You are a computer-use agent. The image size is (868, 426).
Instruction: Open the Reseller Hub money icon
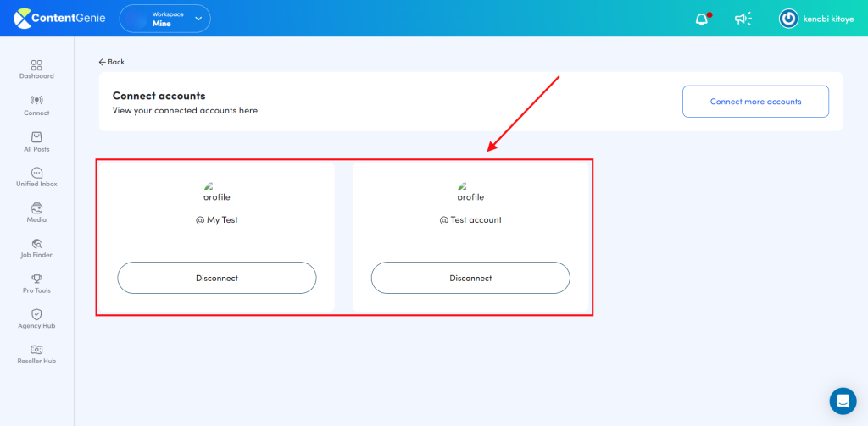pos(36,350)
